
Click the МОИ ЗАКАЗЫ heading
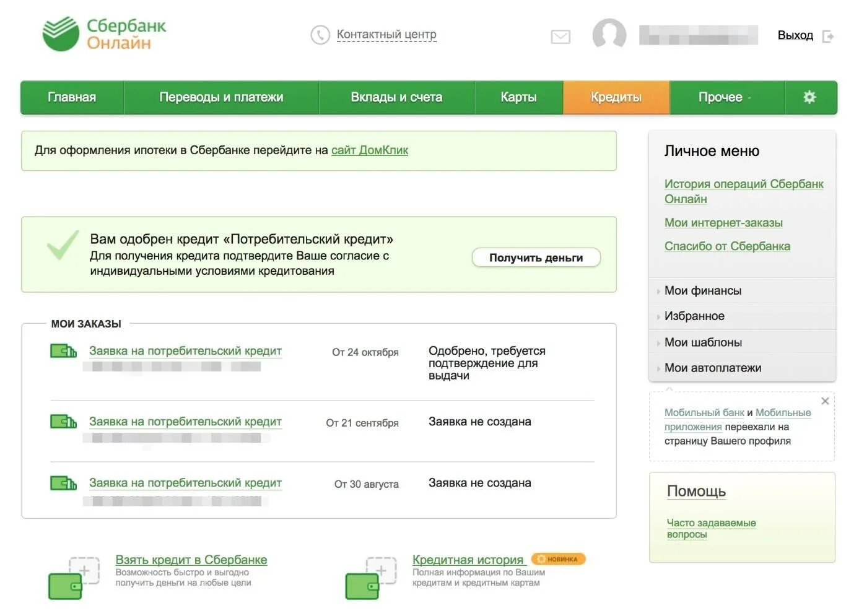86,324
